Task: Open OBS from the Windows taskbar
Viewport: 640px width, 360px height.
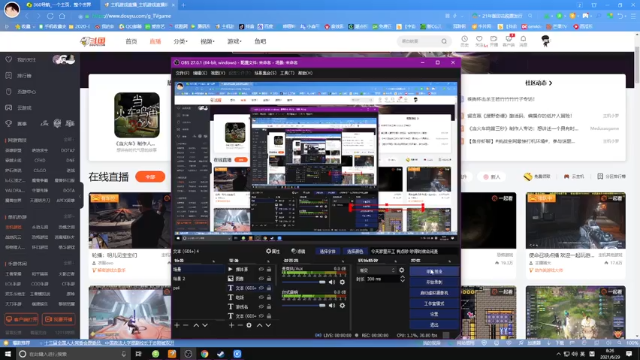Action: click(x=188, y=353)
